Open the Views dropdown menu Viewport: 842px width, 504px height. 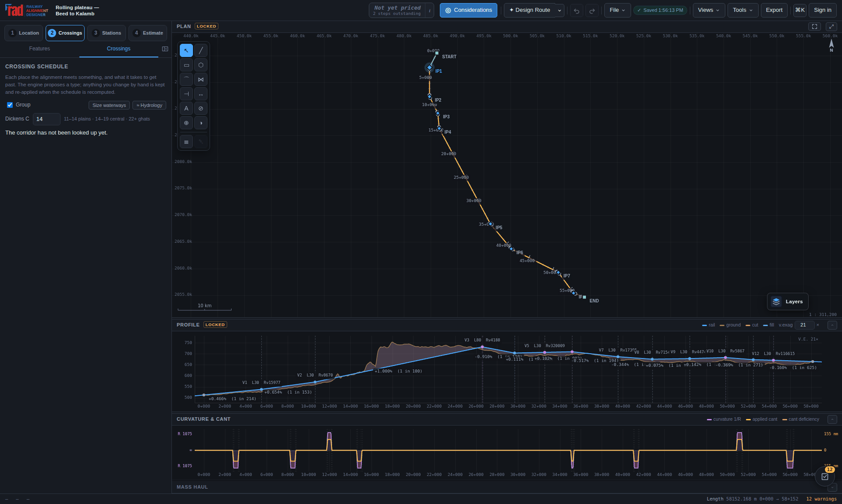click(709, 10)
